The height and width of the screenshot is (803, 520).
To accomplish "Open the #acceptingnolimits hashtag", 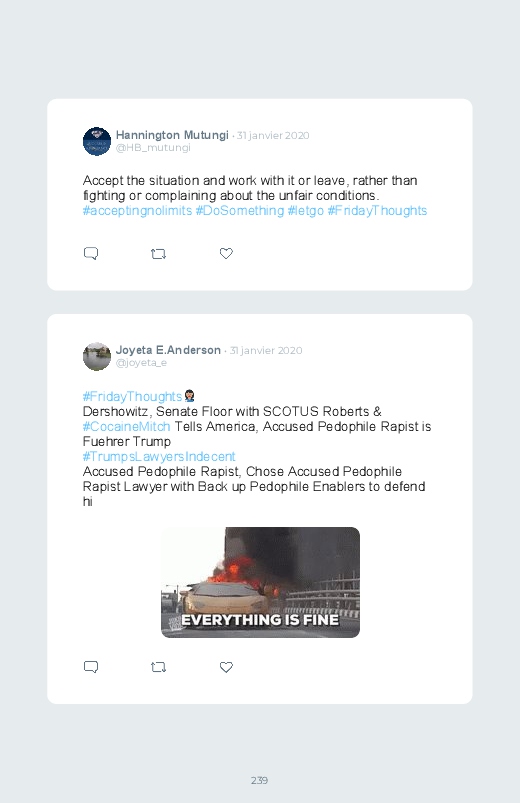I will pos(137,210).
